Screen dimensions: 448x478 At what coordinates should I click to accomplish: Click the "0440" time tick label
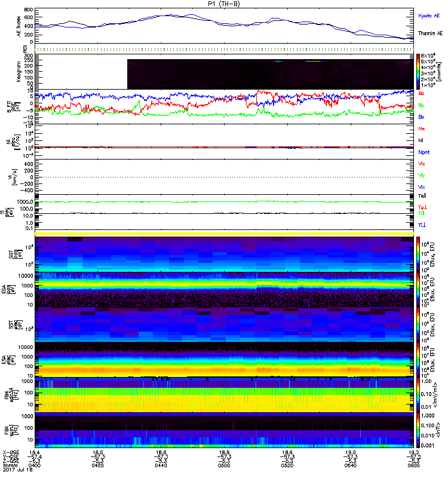[x=161, y=465]
